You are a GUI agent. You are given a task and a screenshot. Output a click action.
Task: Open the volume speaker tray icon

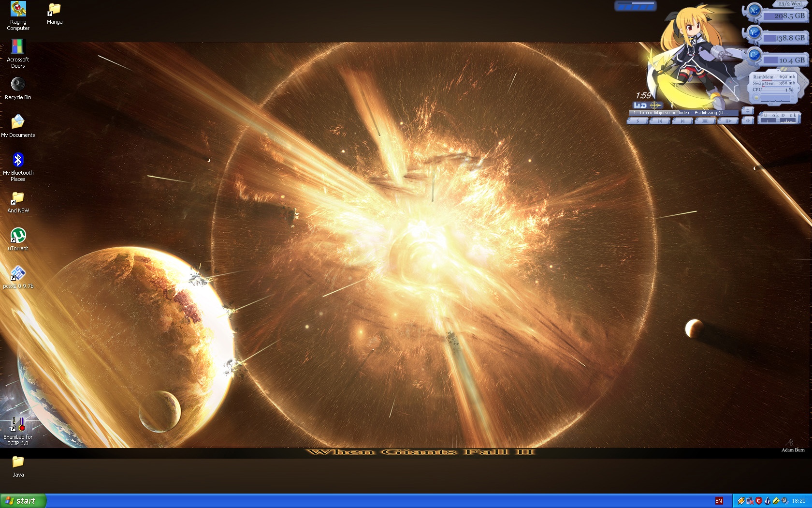click(x=785, y=501)
